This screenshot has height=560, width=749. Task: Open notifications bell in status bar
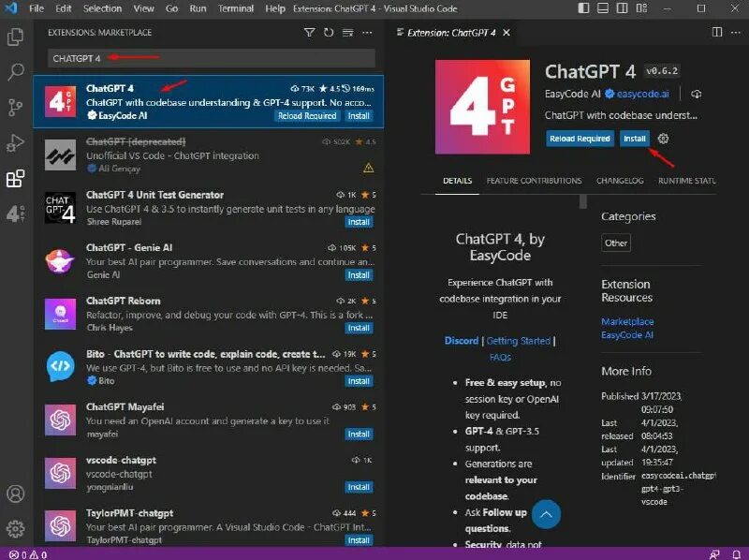tap(736, 554)
